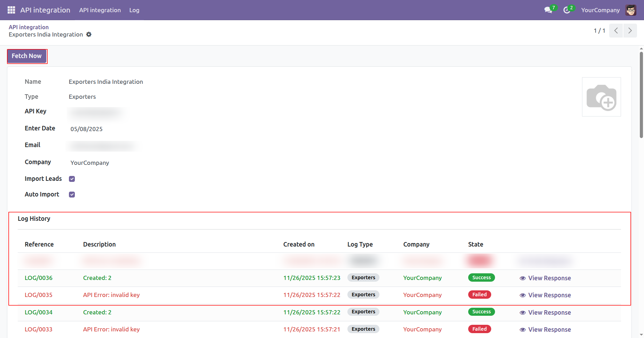Open the API integration menu item
Viewport: 644px width, 338px height.
point(100,10)
